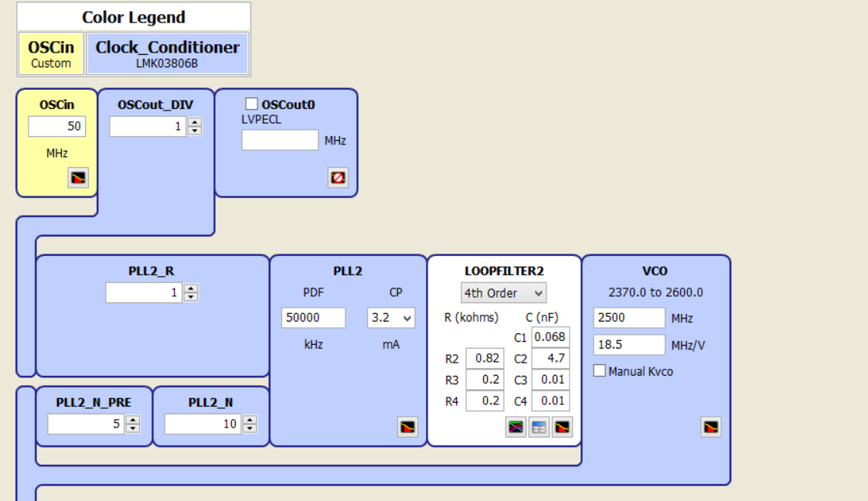Click the C4 capacitor field
Viewport: 868px width, 501px height.
point(551,400)
